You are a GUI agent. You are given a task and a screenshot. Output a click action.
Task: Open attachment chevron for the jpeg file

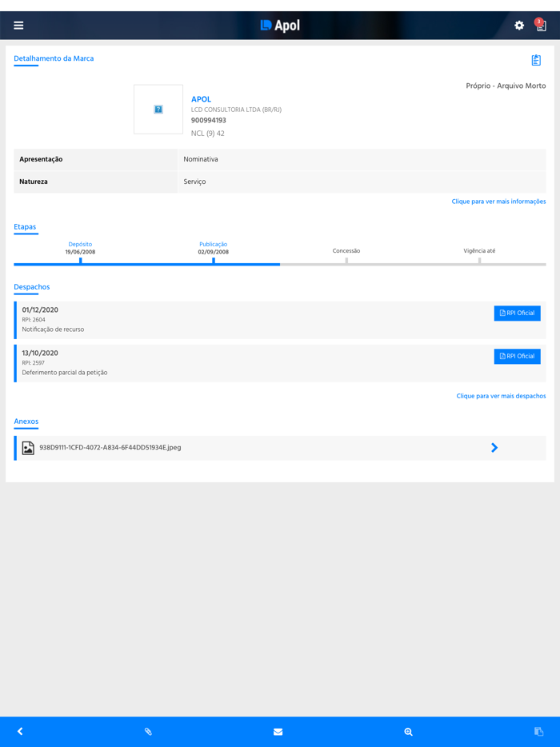[494, 447]
